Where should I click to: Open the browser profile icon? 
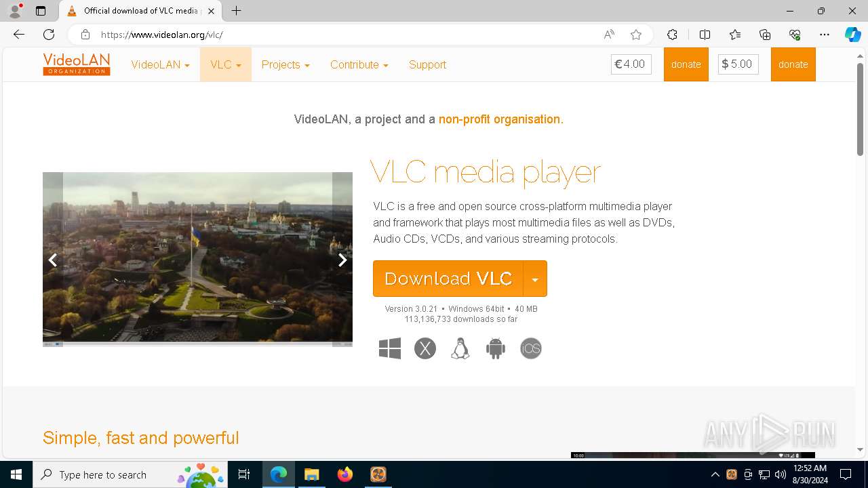pos(15,11)
